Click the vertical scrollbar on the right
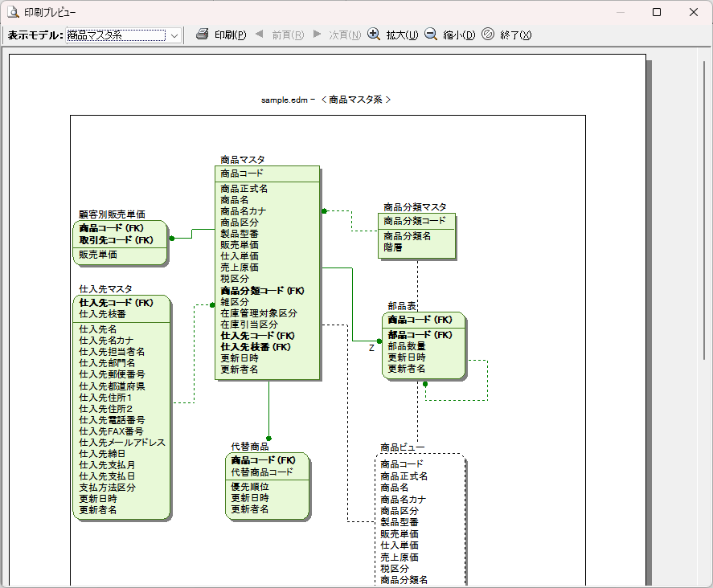The image size is (713, 588). pyautogui.click(x=704, y=209)
